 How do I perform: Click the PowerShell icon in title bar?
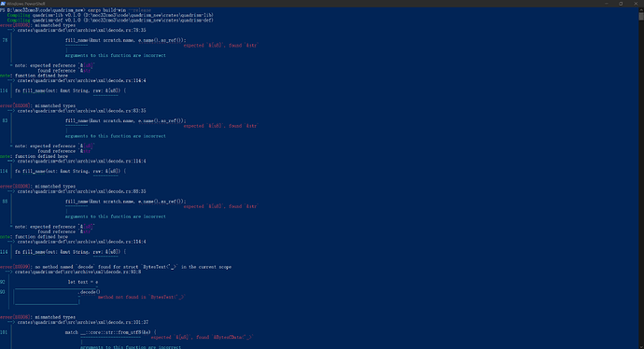click(x=3, y=4)
